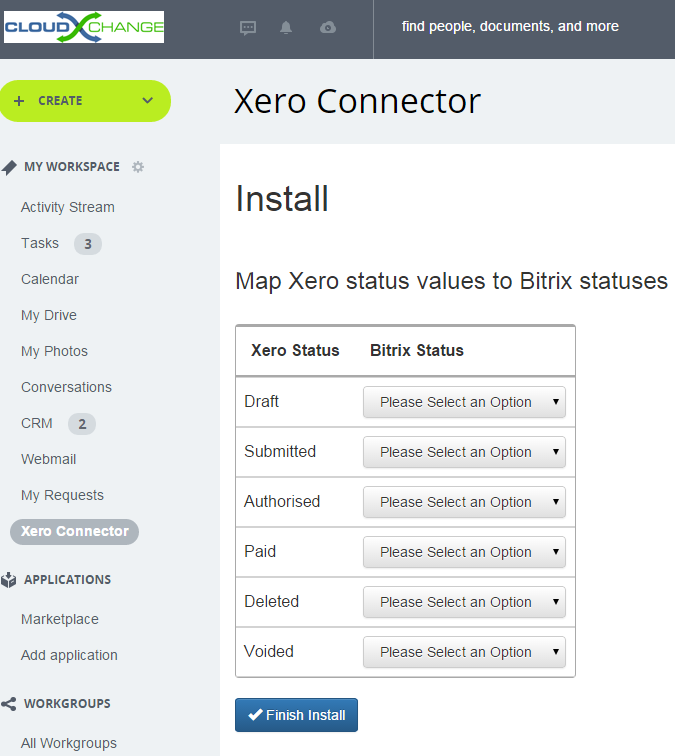Expand the Create button dropdown chevron

coord(148,100)
